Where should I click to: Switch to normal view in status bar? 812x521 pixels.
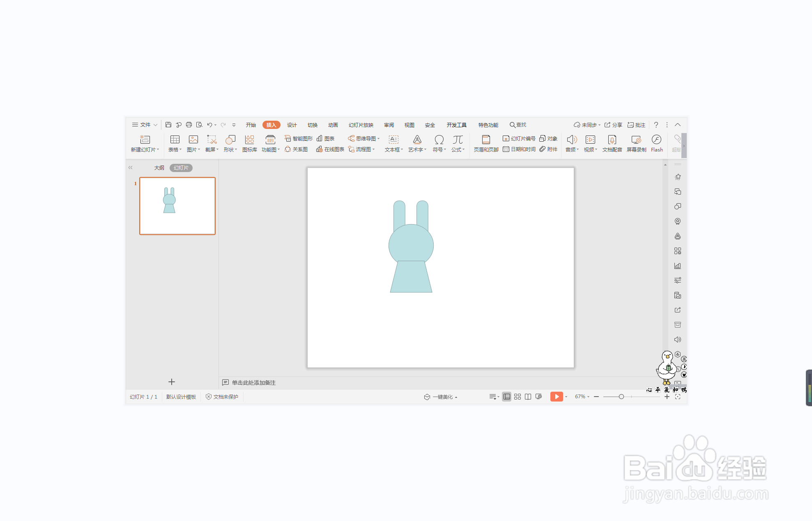507,397
